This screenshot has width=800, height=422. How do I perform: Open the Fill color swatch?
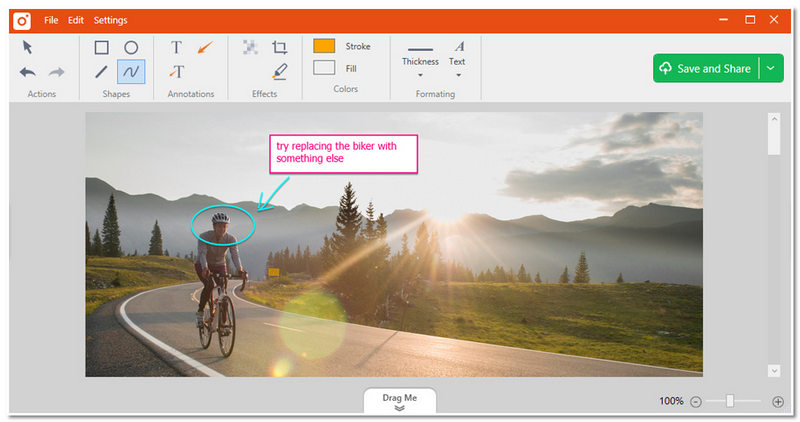(x=324, y=68)
